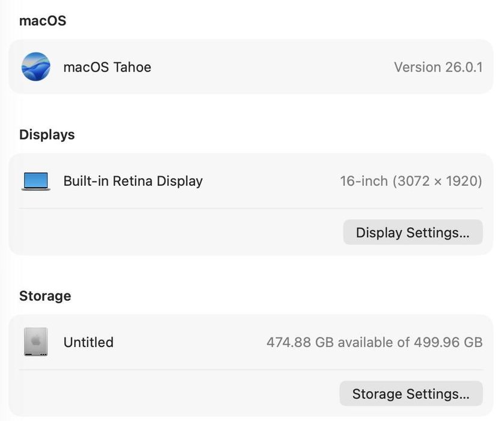Image resolution: width=504 pixels, height=421 pixels.
Task: Click the Storage section heading
Action: [x=45, y=296]
